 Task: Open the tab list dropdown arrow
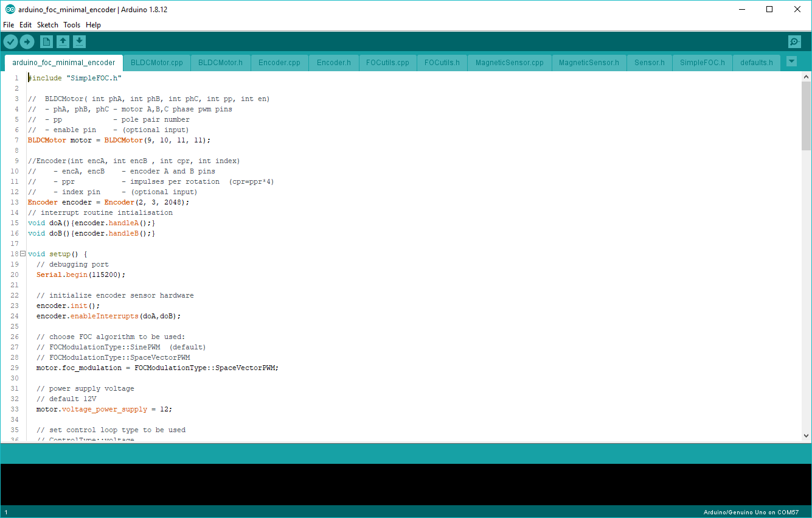(791, 61)
